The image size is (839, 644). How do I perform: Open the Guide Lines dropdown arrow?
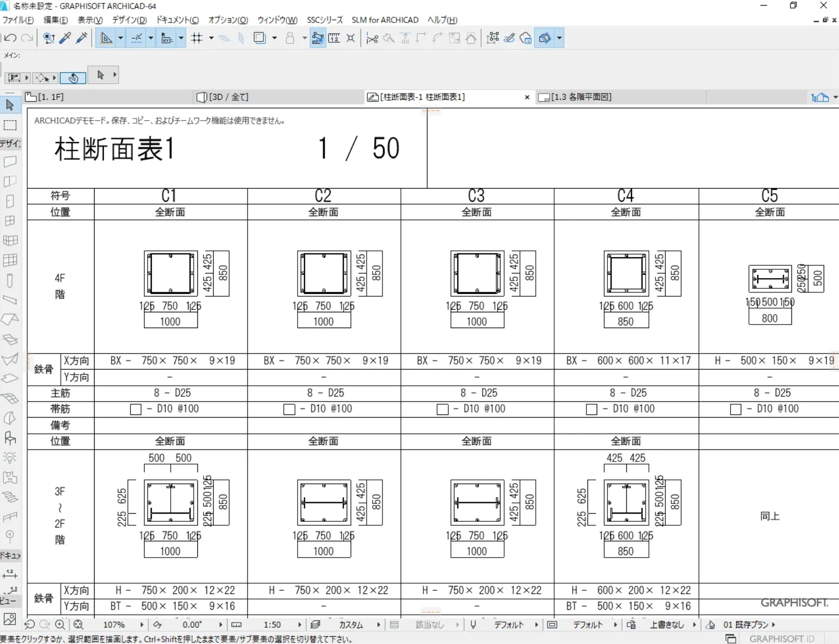(x=121, y=38)
